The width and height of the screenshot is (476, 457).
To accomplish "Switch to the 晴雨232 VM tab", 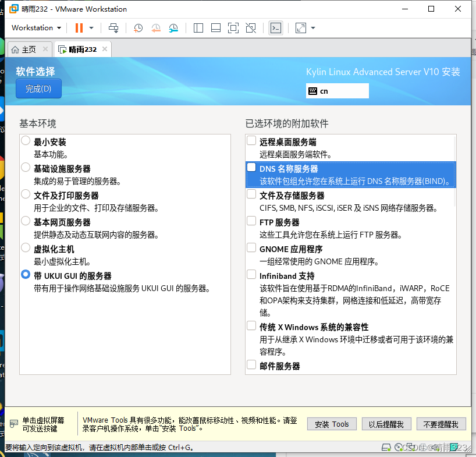I will tap(83, 49).
